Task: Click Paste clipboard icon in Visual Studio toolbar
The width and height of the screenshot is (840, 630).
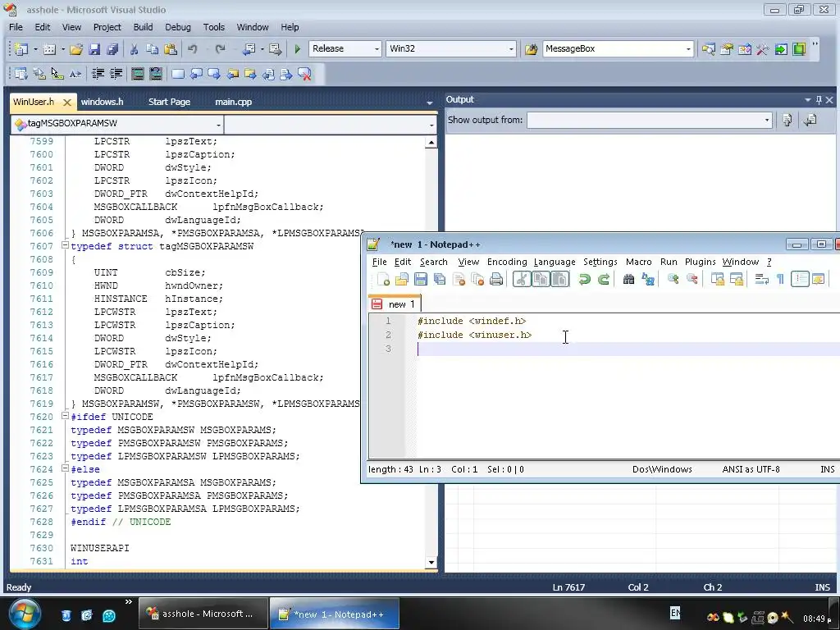Action: click(x=171, y=48)
